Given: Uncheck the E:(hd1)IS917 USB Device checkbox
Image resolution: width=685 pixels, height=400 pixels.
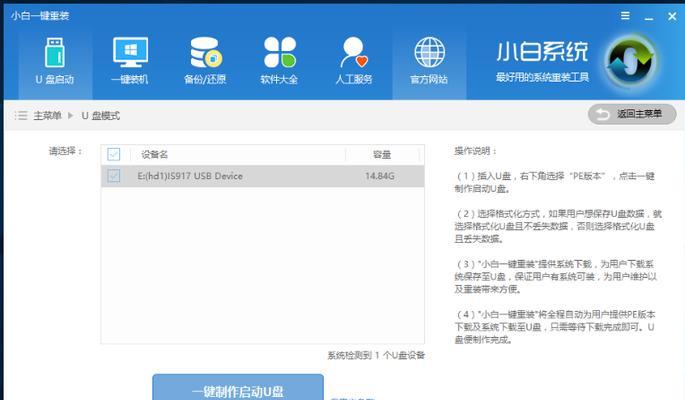Looking at the screenshot, I should click(x=114, y=176).
